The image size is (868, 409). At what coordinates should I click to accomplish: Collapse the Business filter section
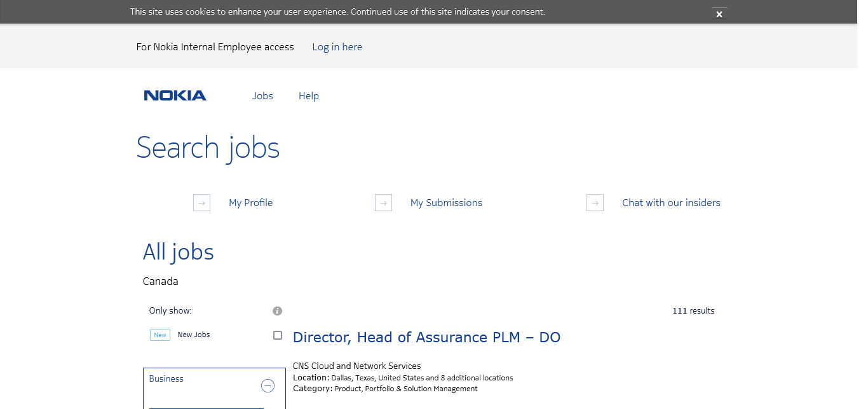[x=268, y=385]
